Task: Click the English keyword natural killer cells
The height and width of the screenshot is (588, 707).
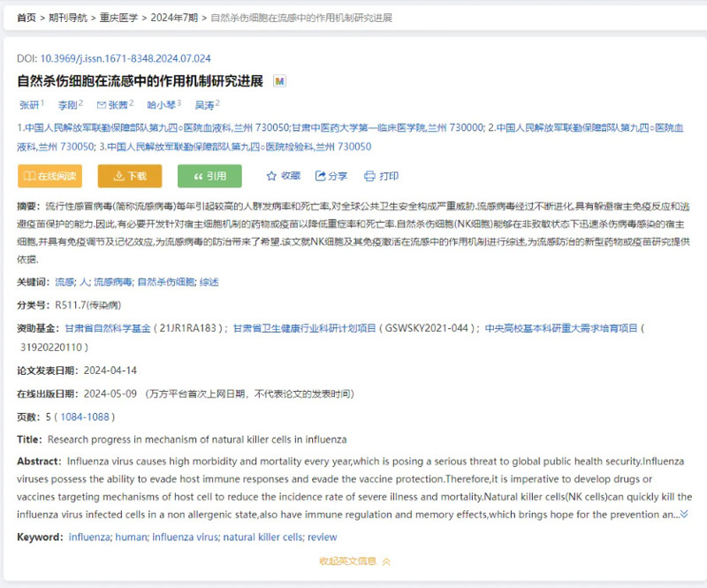Action: pos(262,537)
